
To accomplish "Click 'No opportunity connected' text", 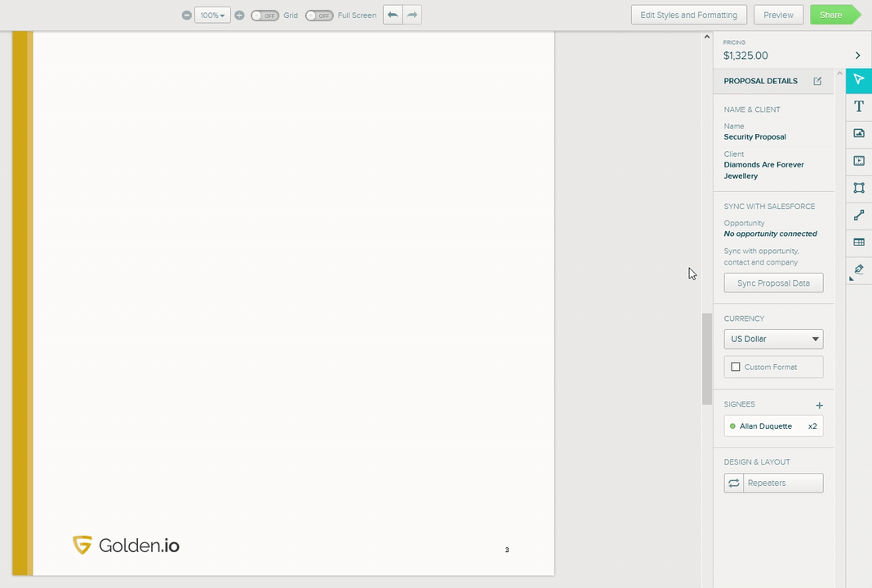I will click(x=770, y=234).
